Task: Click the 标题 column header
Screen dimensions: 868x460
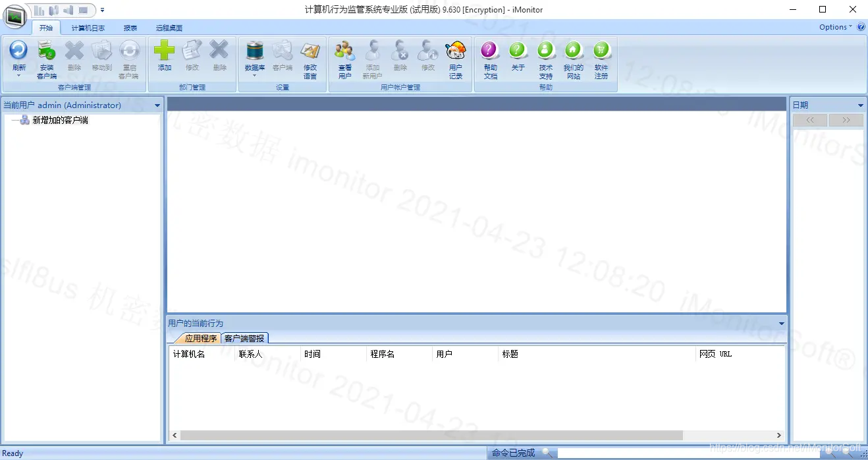Action: pyautogui.click(x=597, y=354)
